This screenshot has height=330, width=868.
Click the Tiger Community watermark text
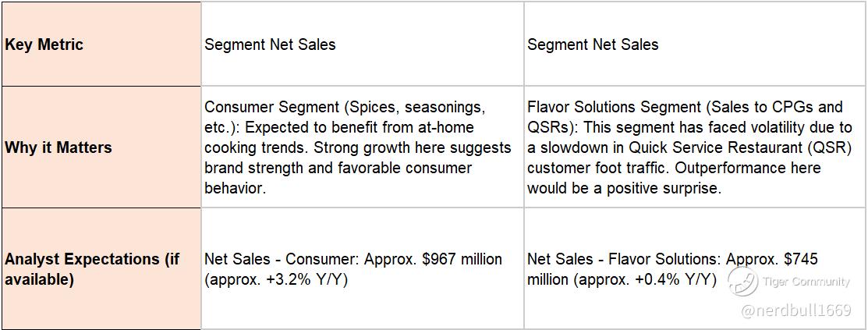pos(806,282)
